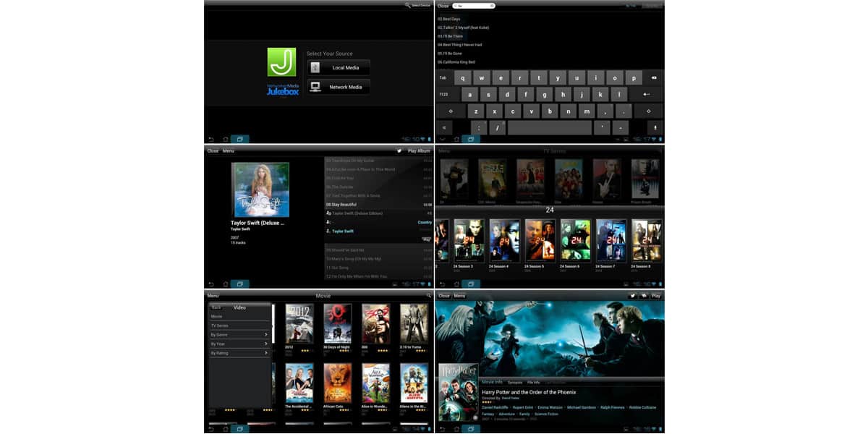Hide keyboard using bottom-bar down arrow
Image resolution: width=868 pixels, height=434 pixels.
click(x=443, y=139)
